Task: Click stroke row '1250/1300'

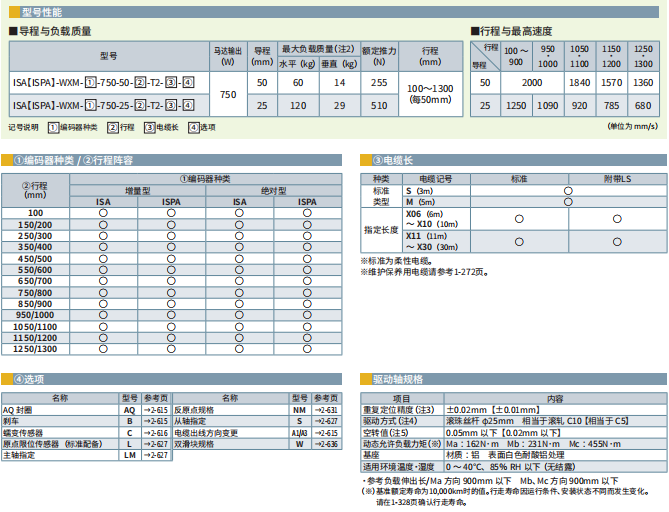Action: coord(172,349)
